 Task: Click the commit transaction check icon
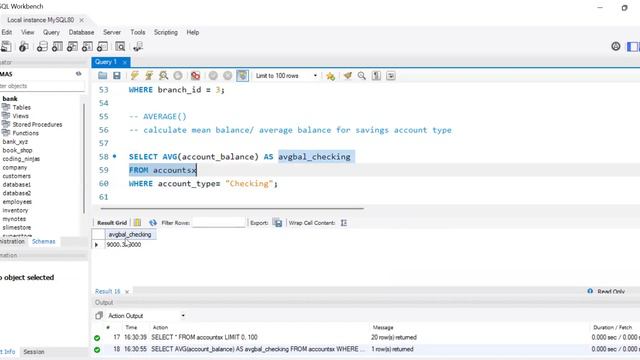point(213,76)
